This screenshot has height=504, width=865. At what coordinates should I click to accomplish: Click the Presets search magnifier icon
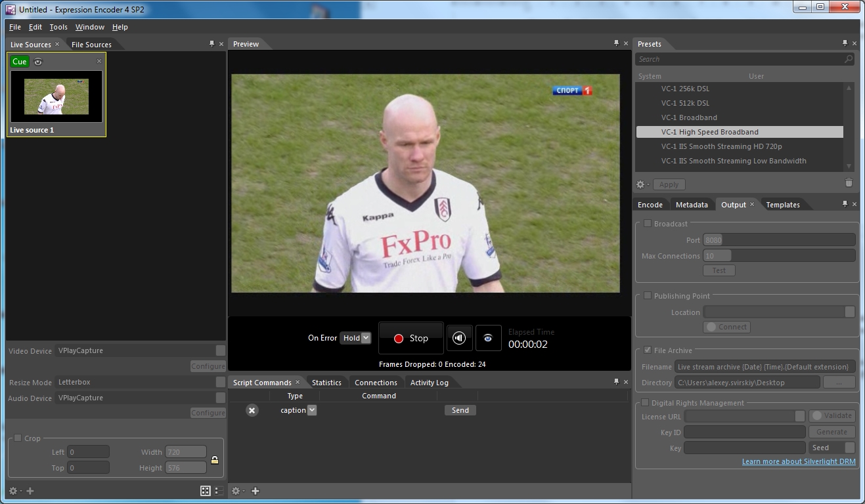pyautogui.click(x=849, y=59)
